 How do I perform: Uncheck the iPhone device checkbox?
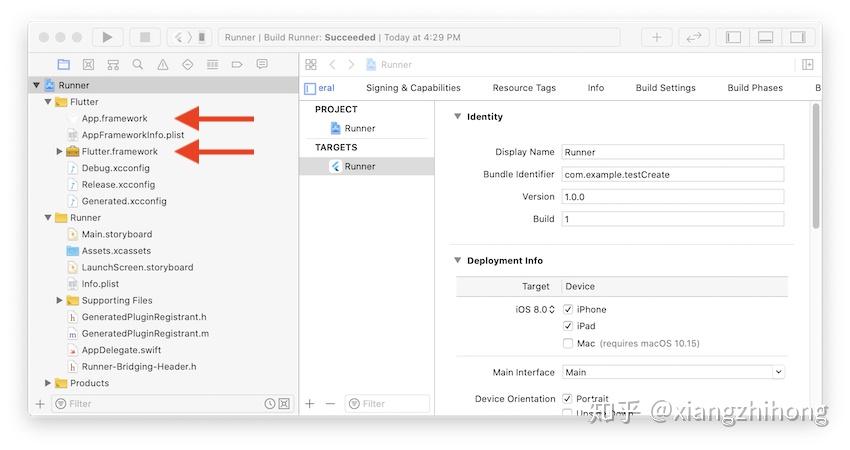tap(568, 309)
